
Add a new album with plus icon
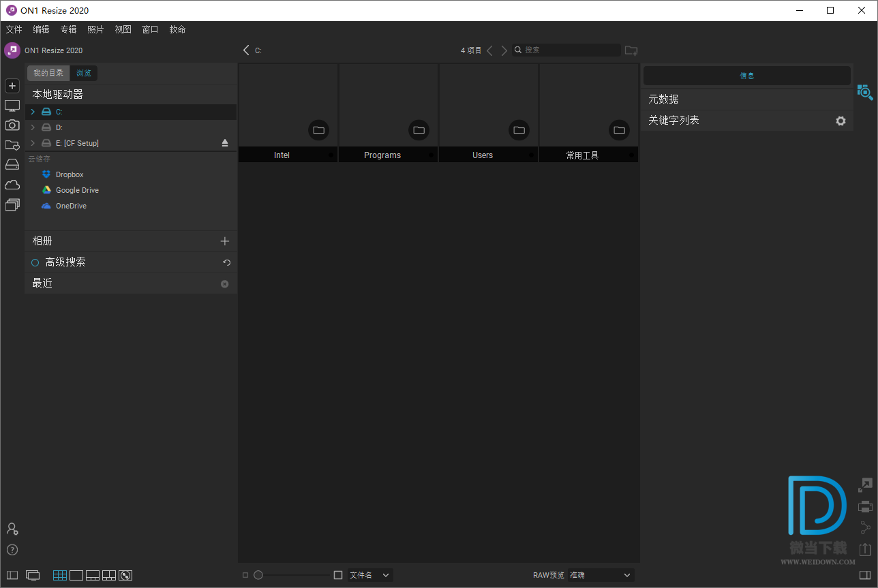225,241
